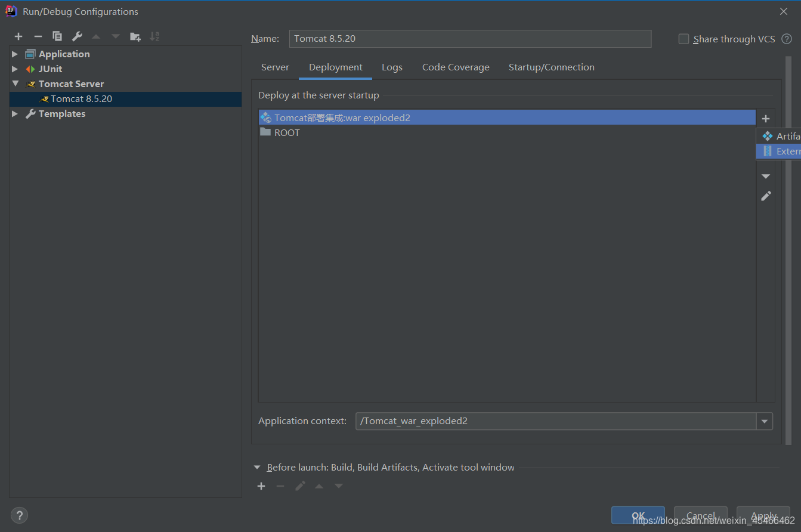Image resolution: width=801 pixels, height=532 pixels.
Task: Remove before-launch task with minus icon
Action: click(x=280, y=486)
